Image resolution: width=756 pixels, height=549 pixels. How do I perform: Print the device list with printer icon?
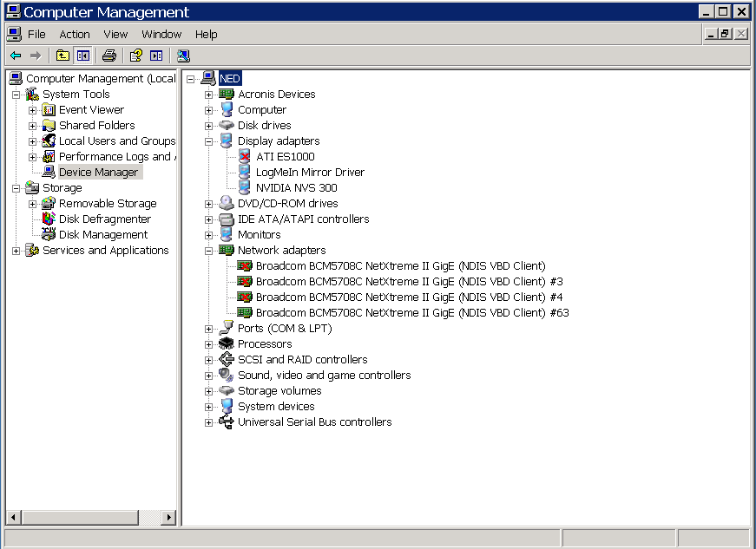click(109, 56)
